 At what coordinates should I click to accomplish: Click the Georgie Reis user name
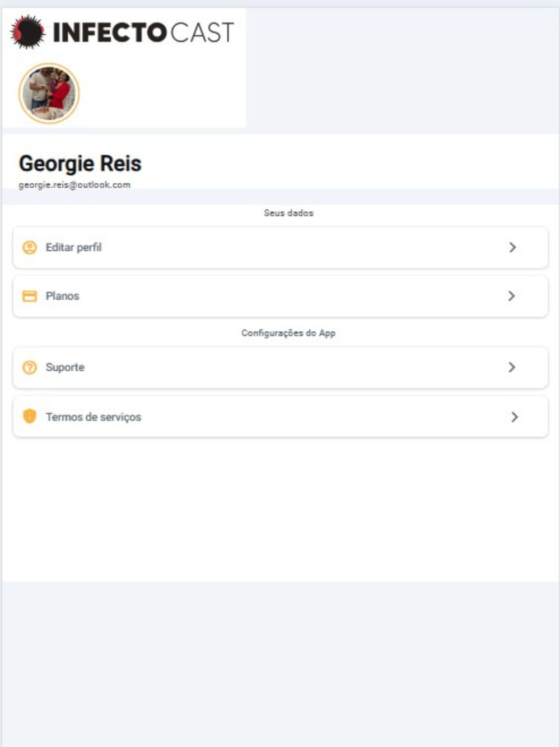(80, 164)
